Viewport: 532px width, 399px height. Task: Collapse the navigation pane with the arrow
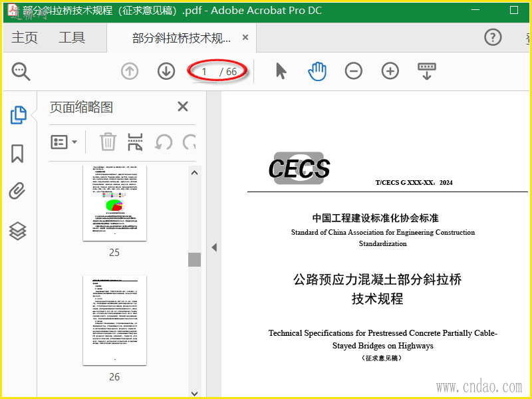pos(214,247)
